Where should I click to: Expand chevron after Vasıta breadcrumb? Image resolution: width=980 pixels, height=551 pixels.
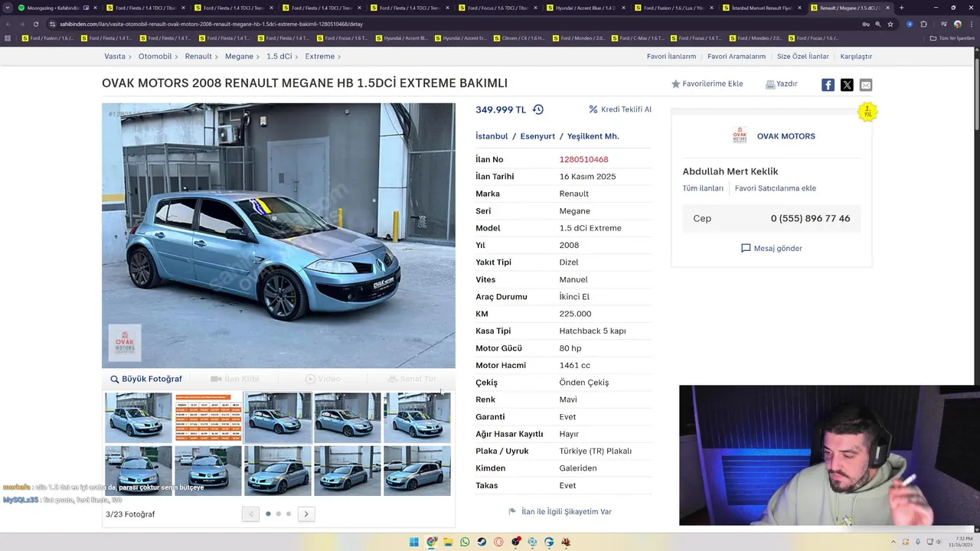pos(130,57)
